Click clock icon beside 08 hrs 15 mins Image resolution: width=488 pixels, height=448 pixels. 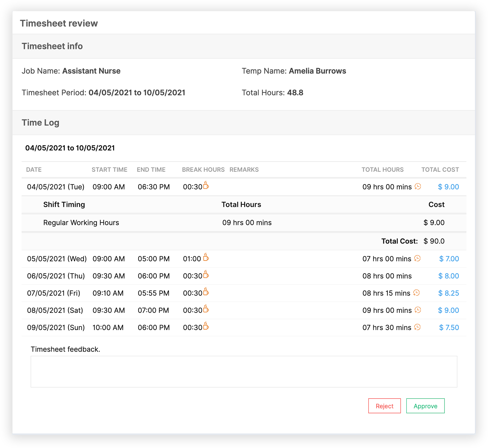[x=416, y=293]
